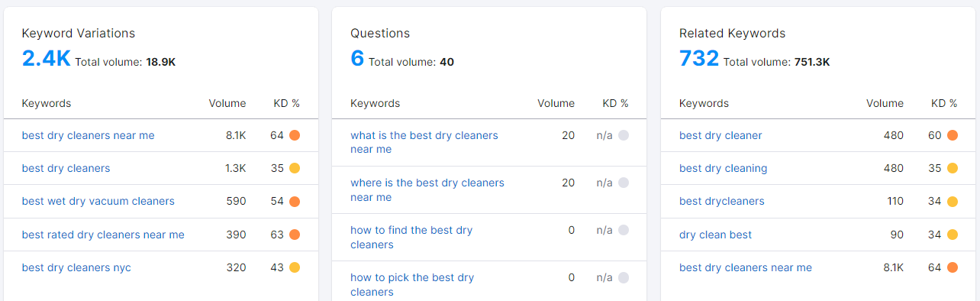Click gray n/a dot for 'how to find' question

[624, 230]
